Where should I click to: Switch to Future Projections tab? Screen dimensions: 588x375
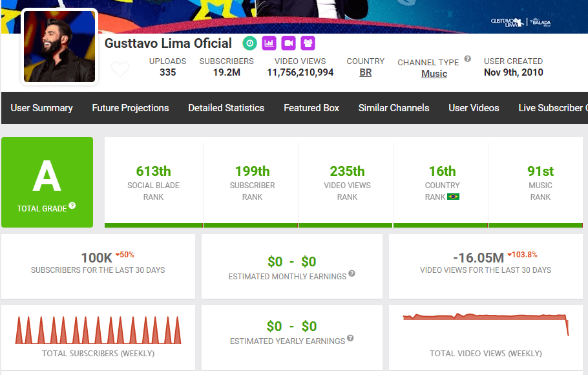coord(131,108)
